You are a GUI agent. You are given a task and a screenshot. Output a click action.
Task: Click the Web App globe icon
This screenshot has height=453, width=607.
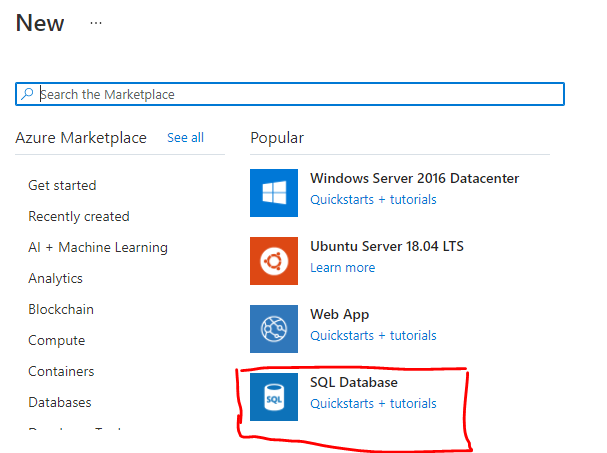click(274, 329)
